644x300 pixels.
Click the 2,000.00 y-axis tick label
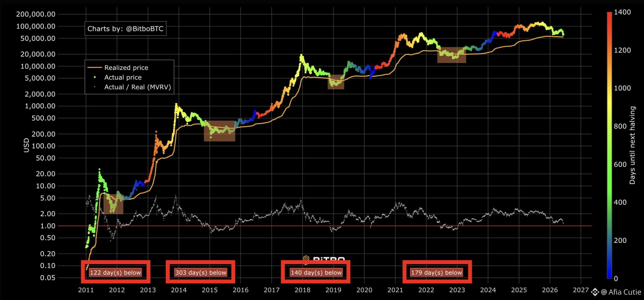click(40, 94)
